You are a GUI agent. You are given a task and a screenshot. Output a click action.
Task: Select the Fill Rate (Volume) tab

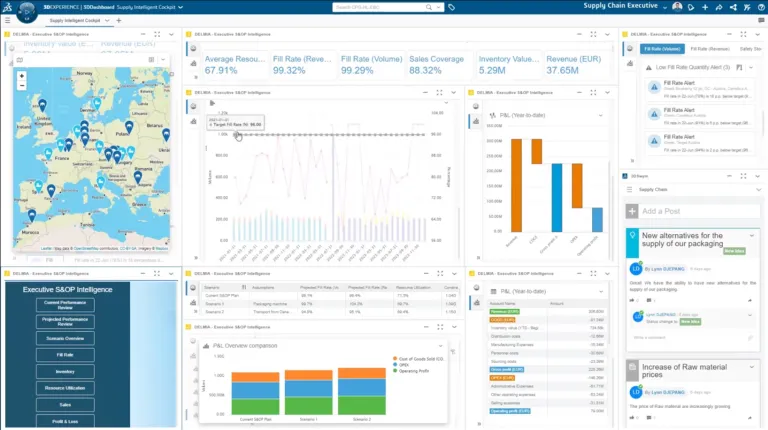click(662, 49)
